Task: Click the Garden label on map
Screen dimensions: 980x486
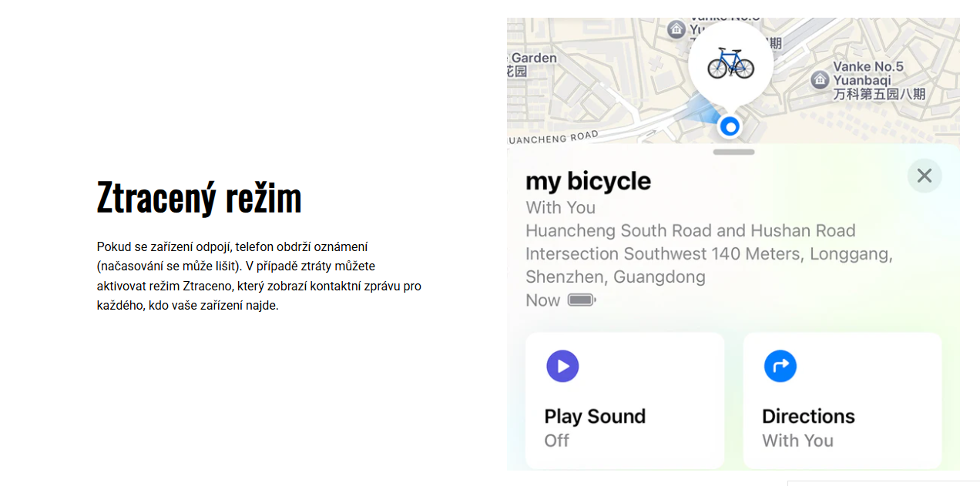Action: tap(533, 58)
